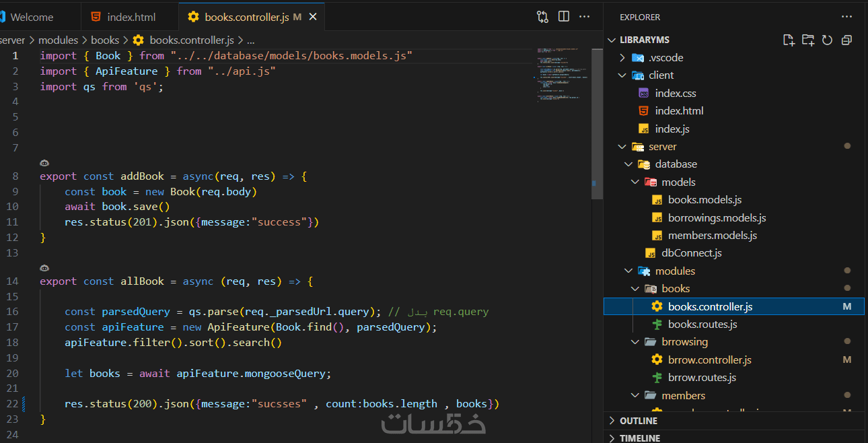Click the books breadcrumb segment

[x=105, y=40]
